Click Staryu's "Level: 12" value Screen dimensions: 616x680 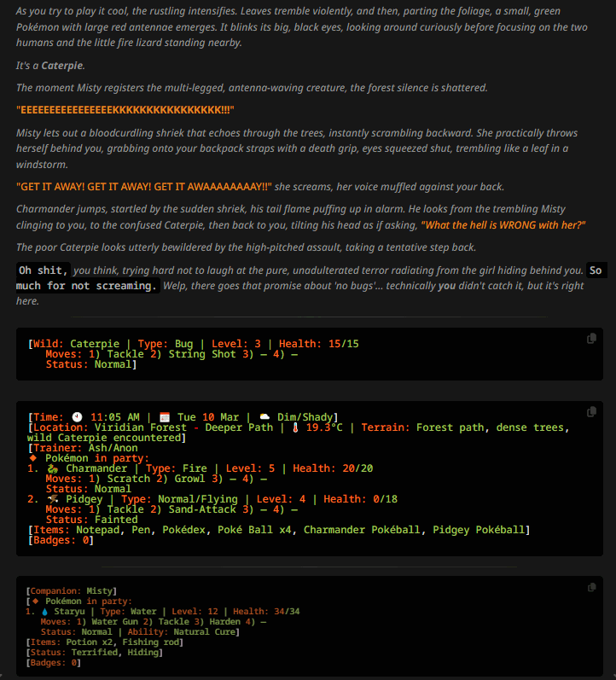[195, 612]
